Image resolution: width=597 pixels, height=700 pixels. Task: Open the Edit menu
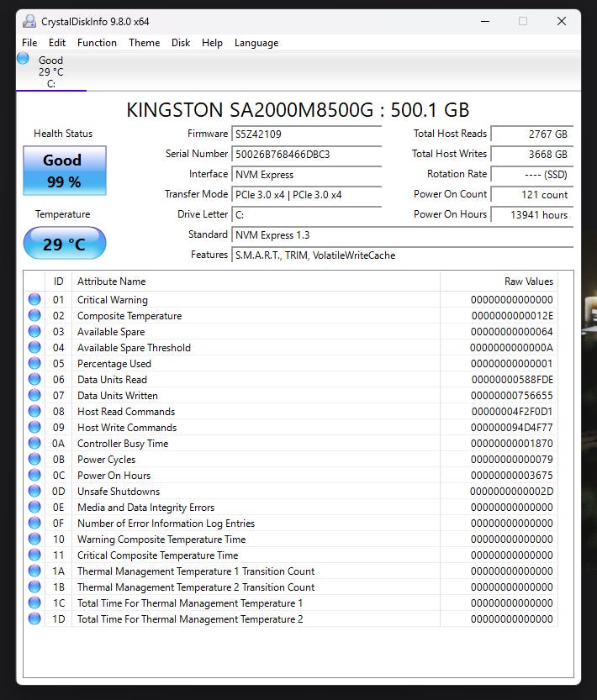pyautogui.click(x=56, y=42)
